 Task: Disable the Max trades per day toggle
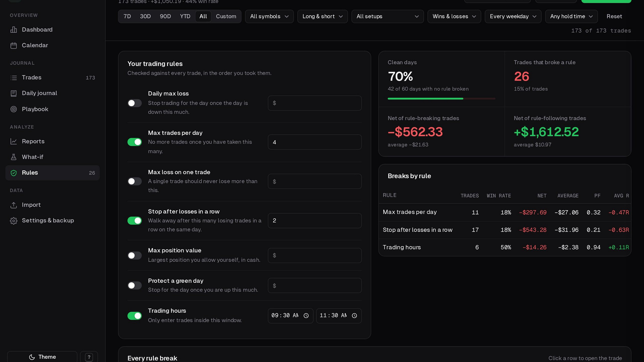tap(135, 142)
